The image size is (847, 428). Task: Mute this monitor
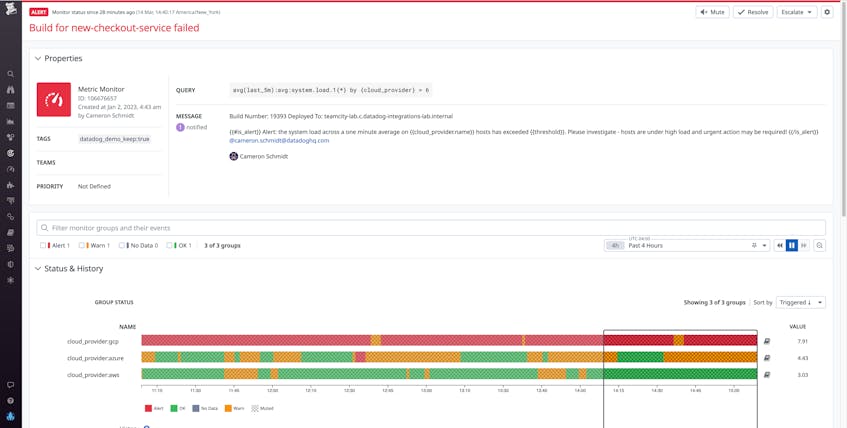point(712,12)
